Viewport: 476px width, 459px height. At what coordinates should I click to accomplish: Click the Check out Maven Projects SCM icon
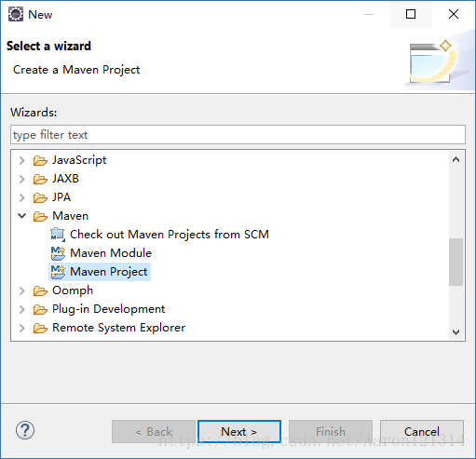(58, 235)
